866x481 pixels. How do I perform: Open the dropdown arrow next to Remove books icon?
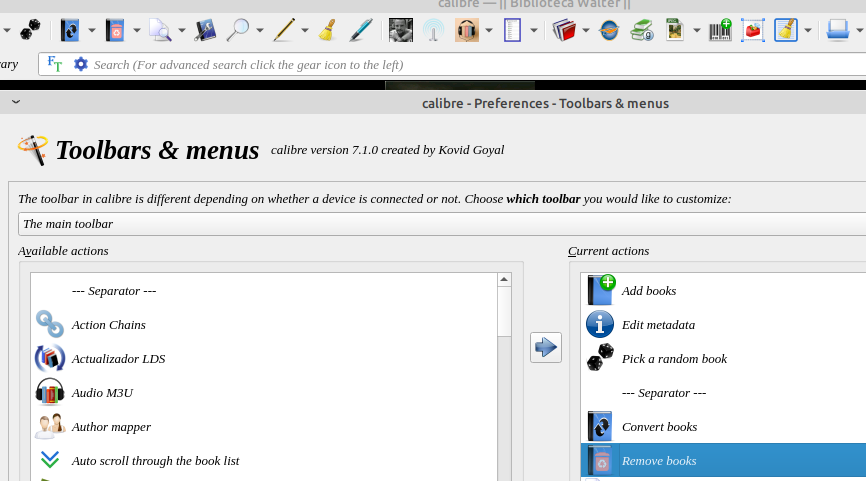136,30
